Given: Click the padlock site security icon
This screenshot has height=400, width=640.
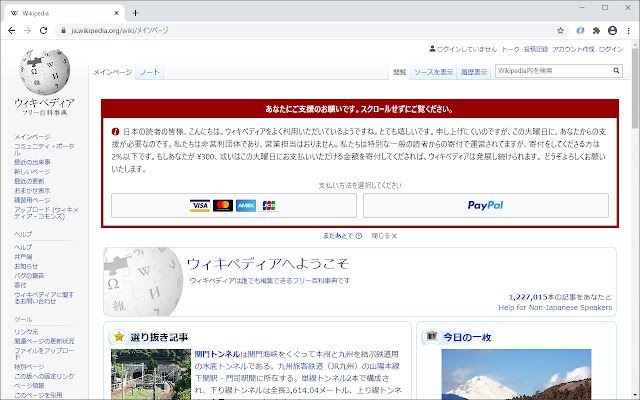Looking at the screenshot, I should pos(63,31).
